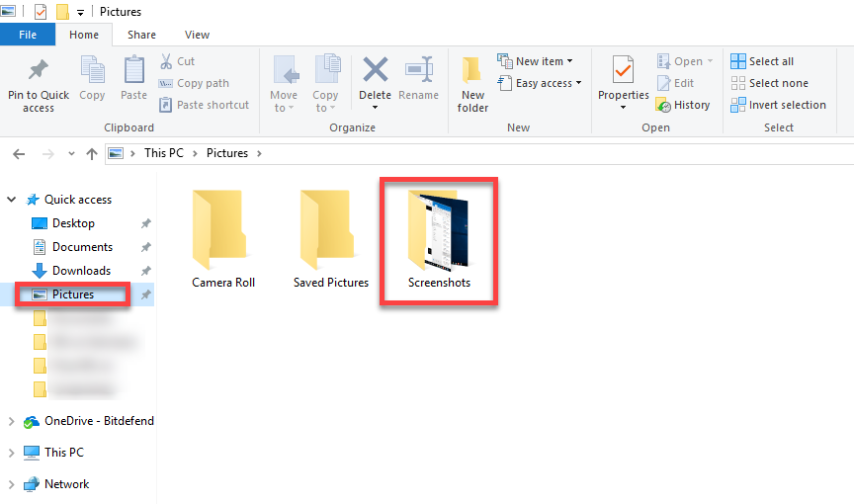Click Select all in the Select group

(x=762, y=61)
